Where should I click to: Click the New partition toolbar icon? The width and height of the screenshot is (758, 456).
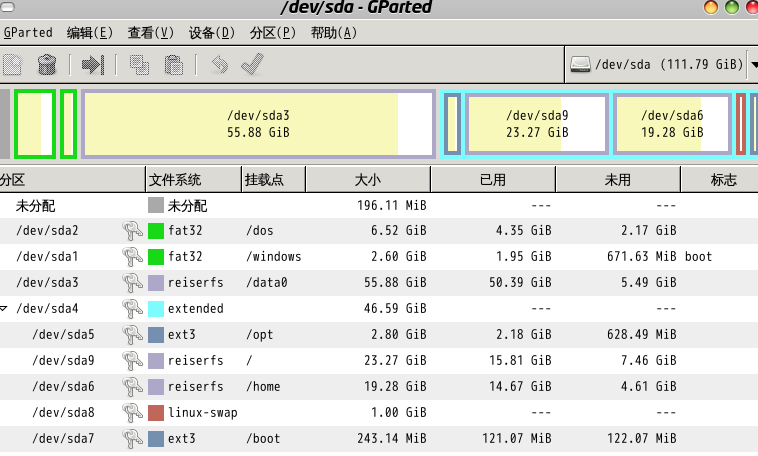[x=12, y=65]
